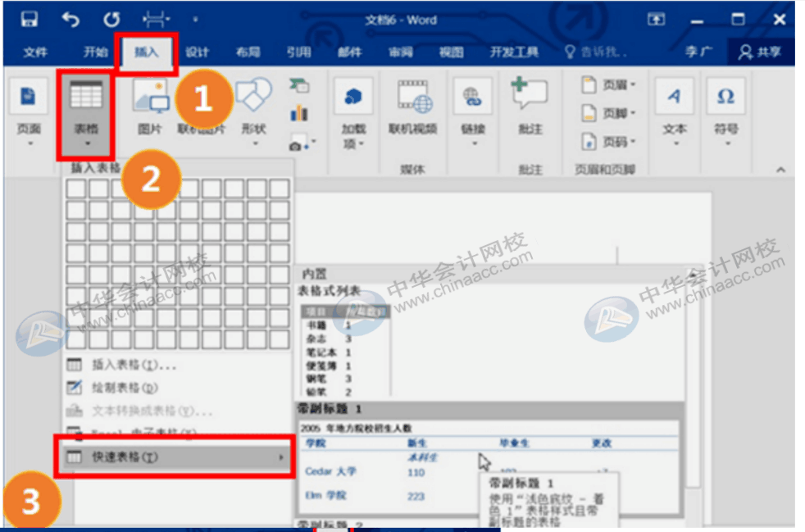Click the Save icon in title bar
The height and width of the screenshot is (532, 805).
coord(29,20)
